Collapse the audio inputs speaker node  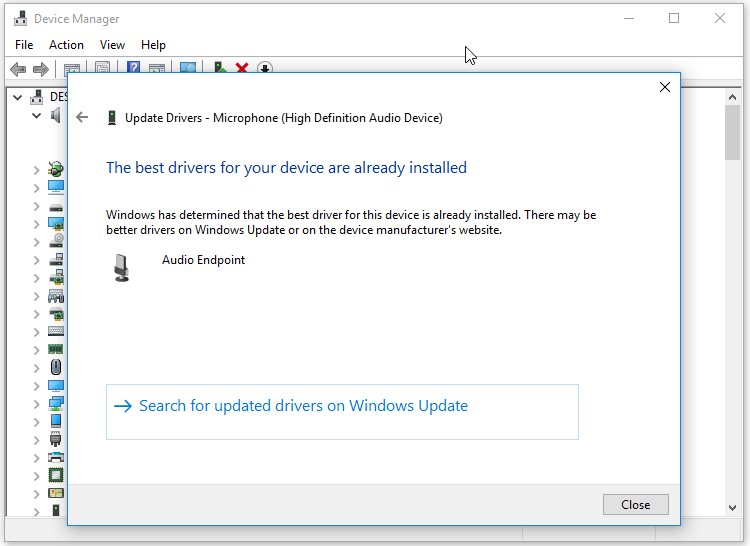tap(36, 115)
